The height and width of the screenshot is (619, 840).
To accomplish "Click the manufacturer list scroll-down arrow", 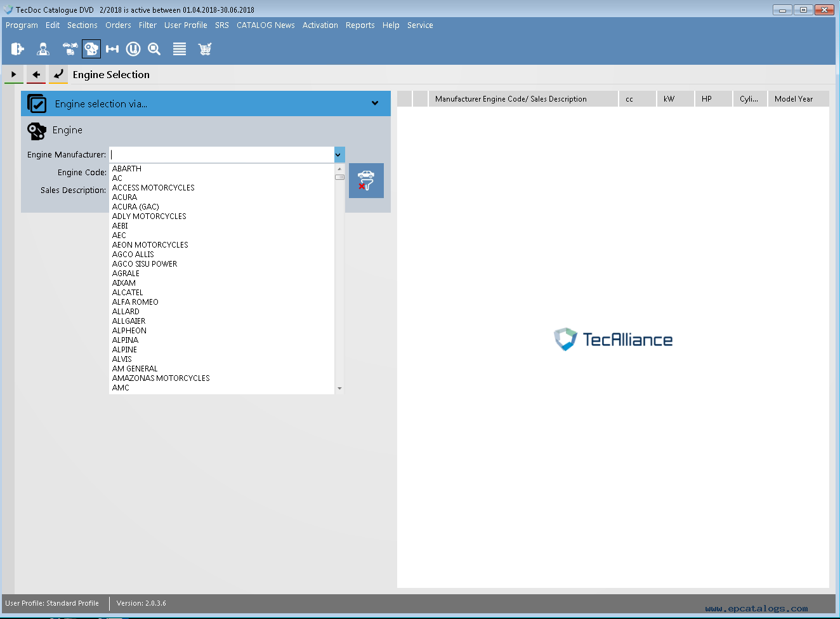I will pyautogui.click(x=339, y=388).
